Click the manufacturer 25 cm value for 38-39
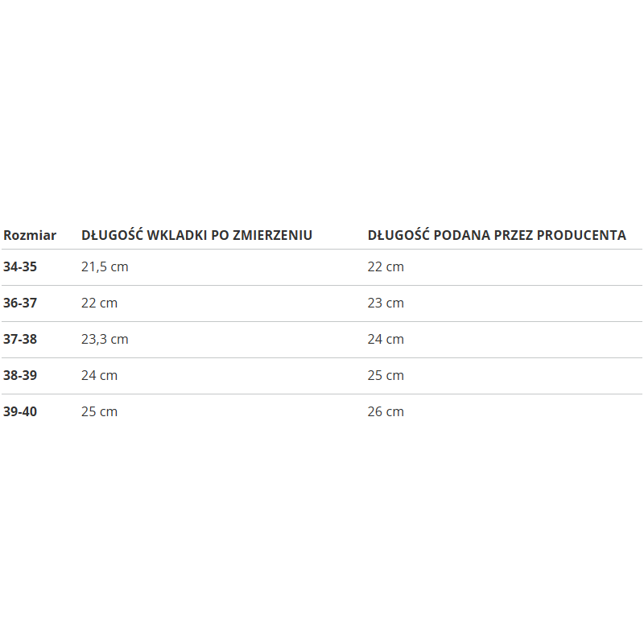Screen dimensions: 644x644 [x=386, y=375]
